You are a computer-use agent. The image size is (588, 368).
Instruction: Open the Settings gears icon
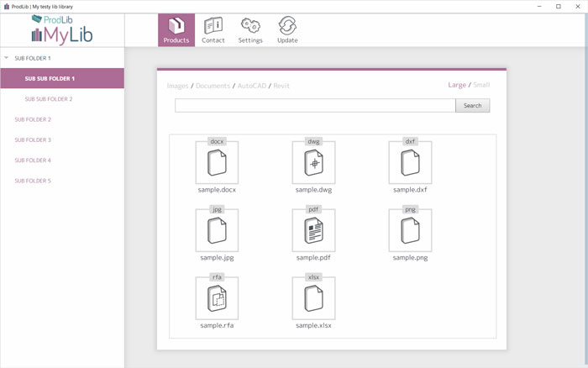[250, 30]
